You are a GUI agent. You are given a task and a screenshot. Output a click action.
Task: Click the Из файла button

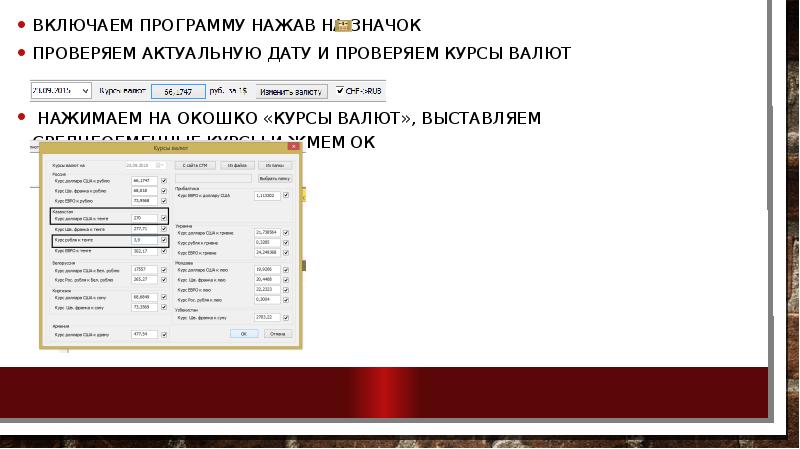pos(236,164)
